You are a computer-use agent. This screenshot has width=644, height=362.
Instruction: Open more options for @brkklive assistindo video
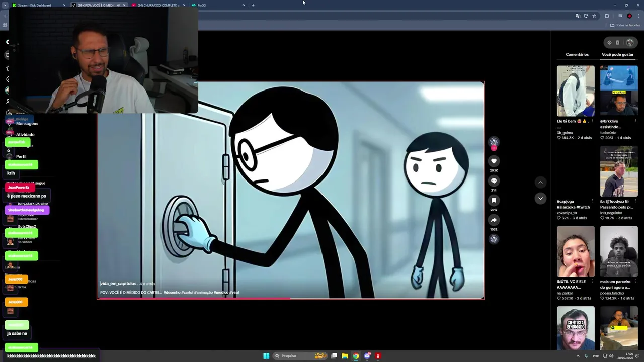point(635,121)
